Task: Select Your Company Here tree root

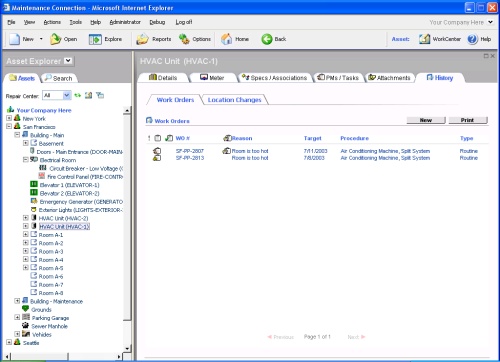Action: [44, 110]
